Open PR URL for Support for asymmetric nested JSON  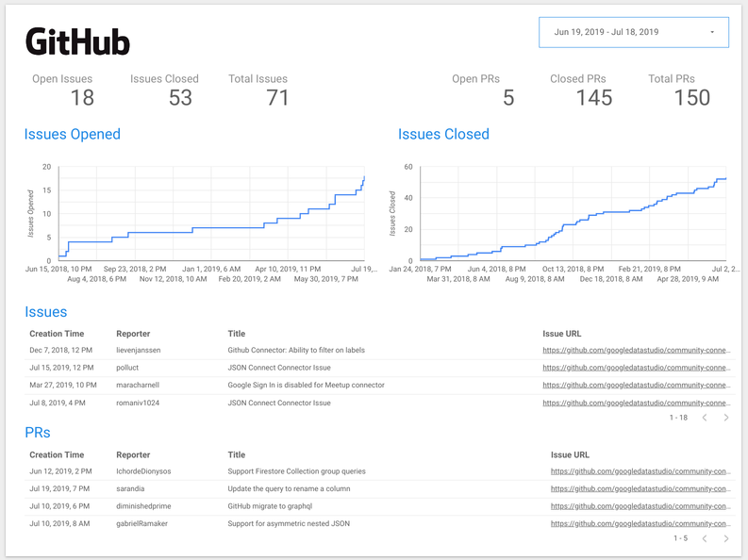[640, 524]
